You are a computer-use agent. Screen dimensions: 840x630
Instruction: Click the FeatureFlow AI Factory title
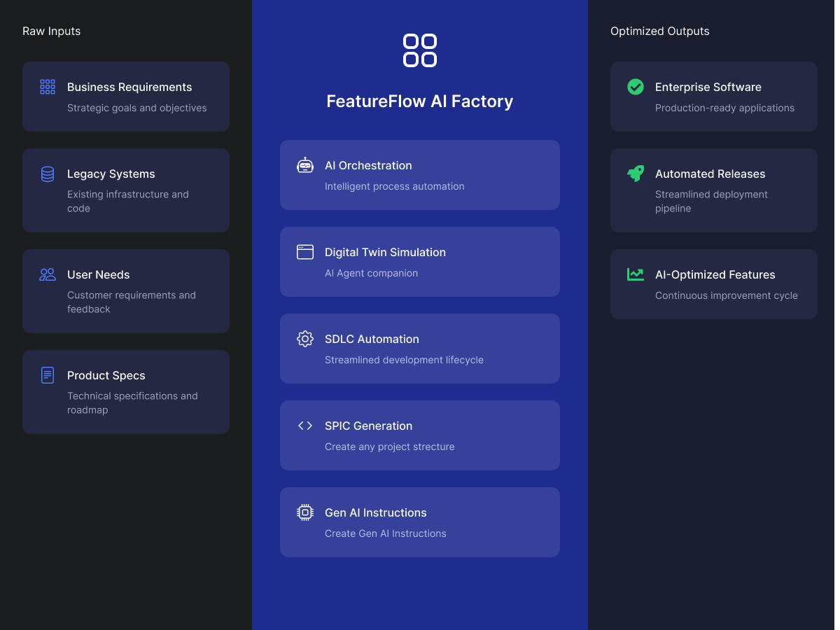(420, 101)
